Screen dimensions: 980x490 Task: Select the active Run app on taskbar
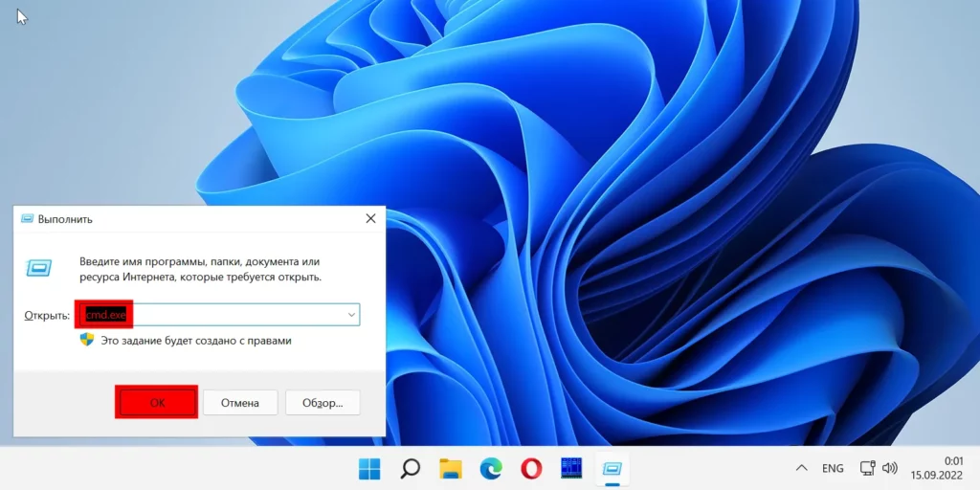612,468
